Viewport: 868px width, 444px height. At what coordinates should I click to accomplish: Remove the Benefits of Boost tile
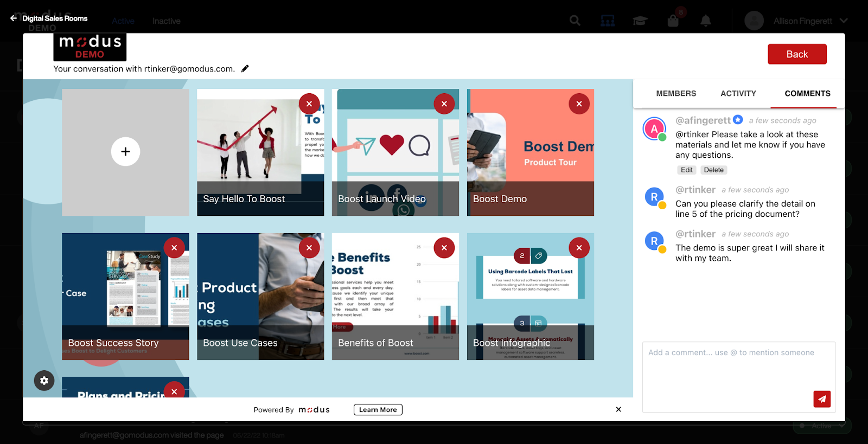pos(444,248)
